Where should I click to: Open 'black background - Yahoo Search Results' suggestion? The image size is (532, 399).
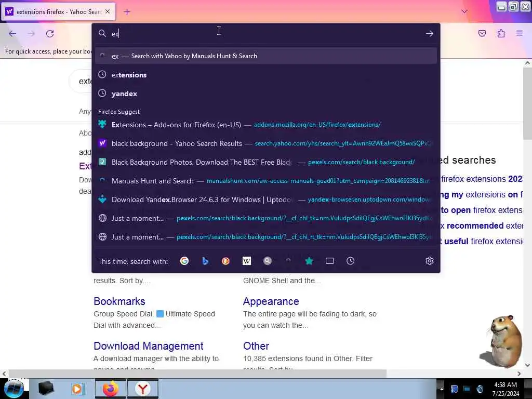click(266, 143)
